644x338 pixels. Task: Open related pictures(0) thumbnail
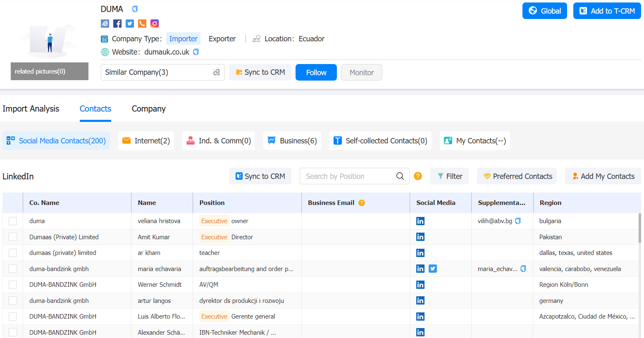(x=50, y=71)
